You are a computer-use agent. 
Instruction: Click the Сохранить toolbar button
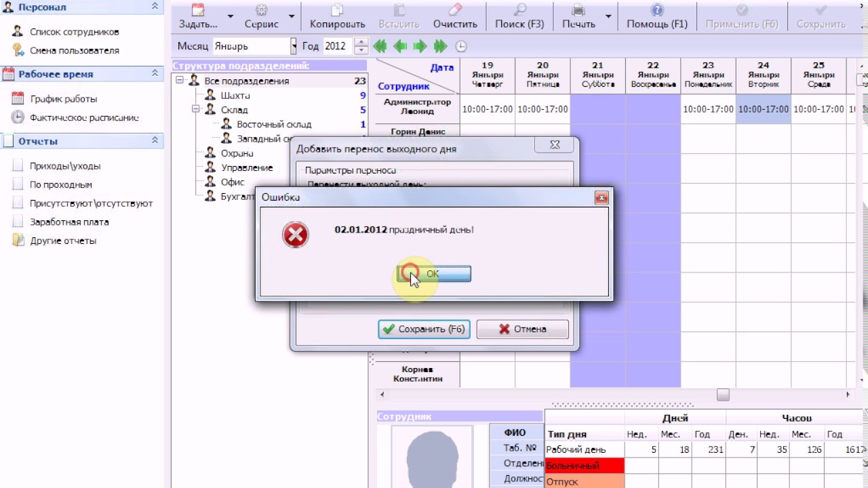pyautogui.click(x=821, y=16)
